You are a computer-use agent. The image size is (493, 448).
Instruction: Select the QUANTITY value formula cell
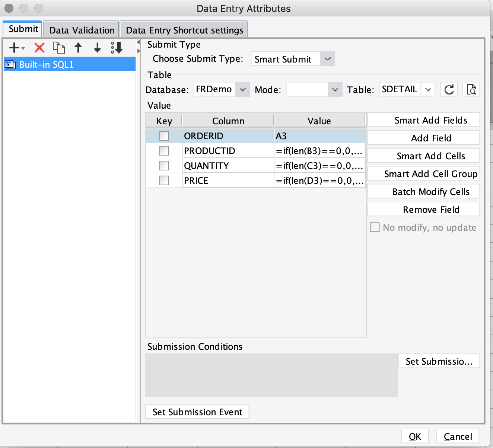click(319, 165)
